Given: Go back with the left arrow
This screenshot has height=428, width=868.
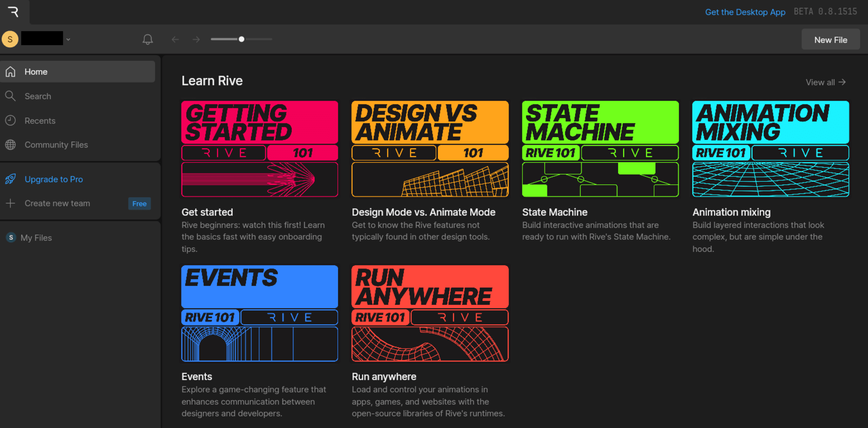Looking at the screenshot, I should coord(175,39).
